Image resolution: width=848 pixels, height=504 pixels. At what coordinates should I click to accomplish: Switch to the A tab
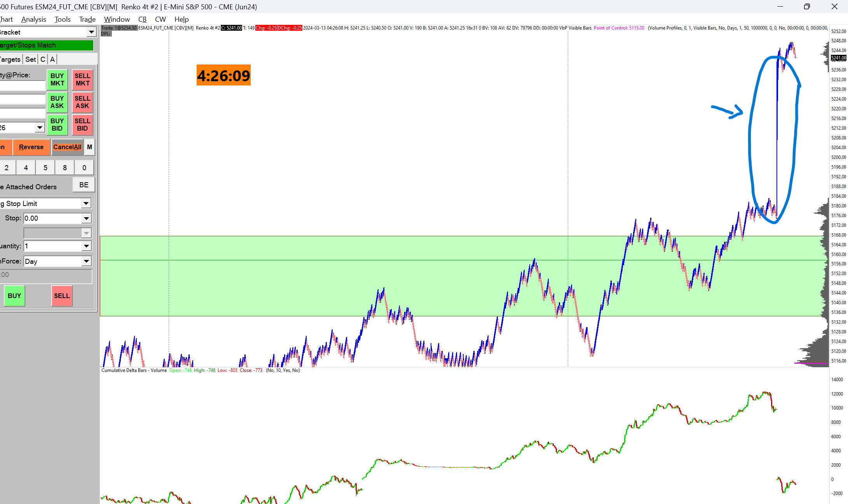point(52,59)
